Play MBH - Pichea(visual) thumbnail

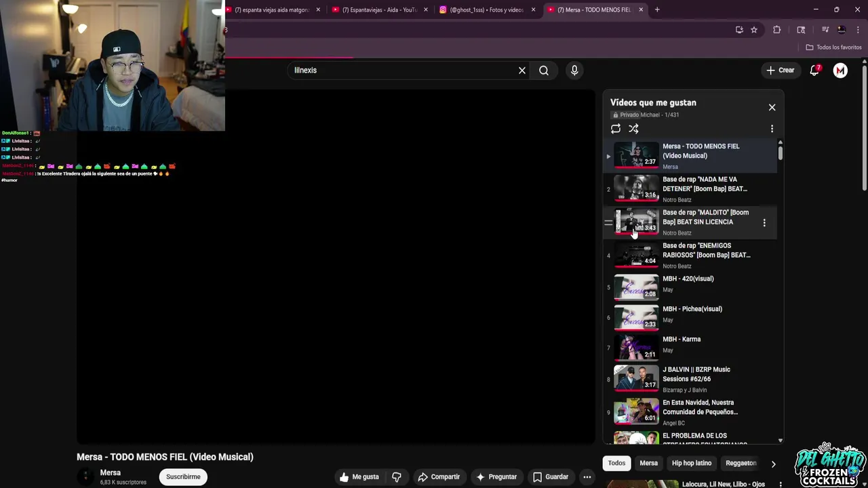636,317
